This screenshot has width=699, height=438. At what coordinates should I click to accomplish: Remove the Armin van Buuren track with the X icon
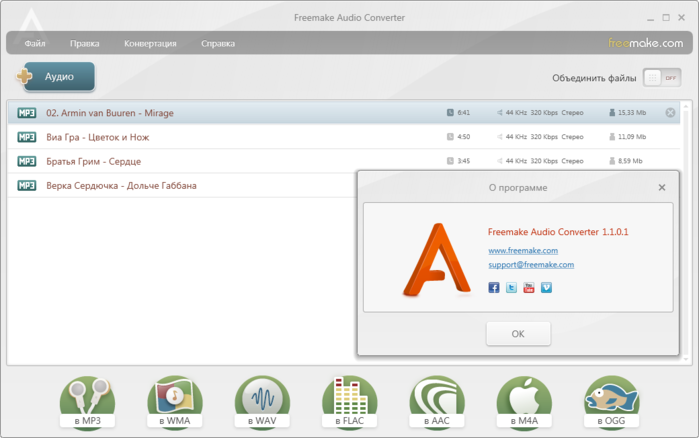coord(670,113)
